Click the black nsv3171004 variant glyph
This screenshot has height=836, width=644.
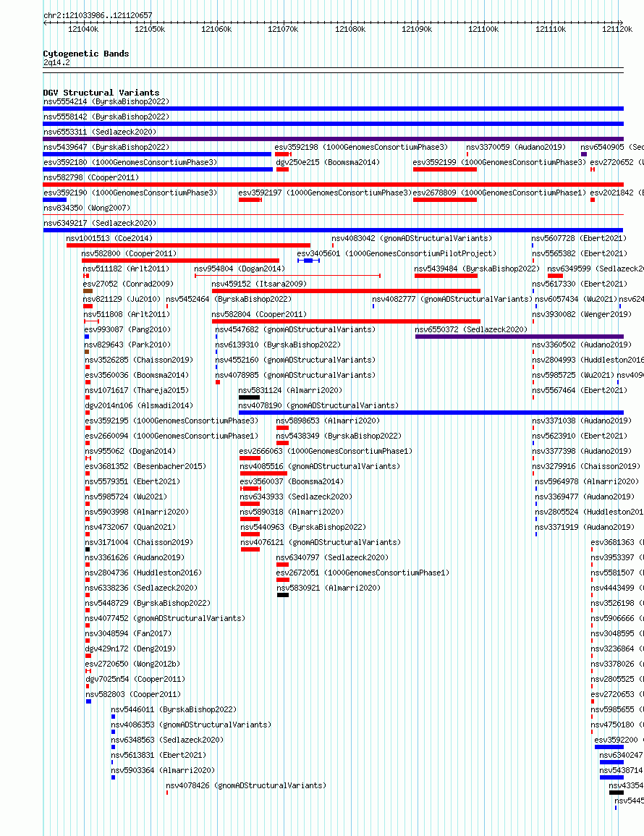[88, 549]
